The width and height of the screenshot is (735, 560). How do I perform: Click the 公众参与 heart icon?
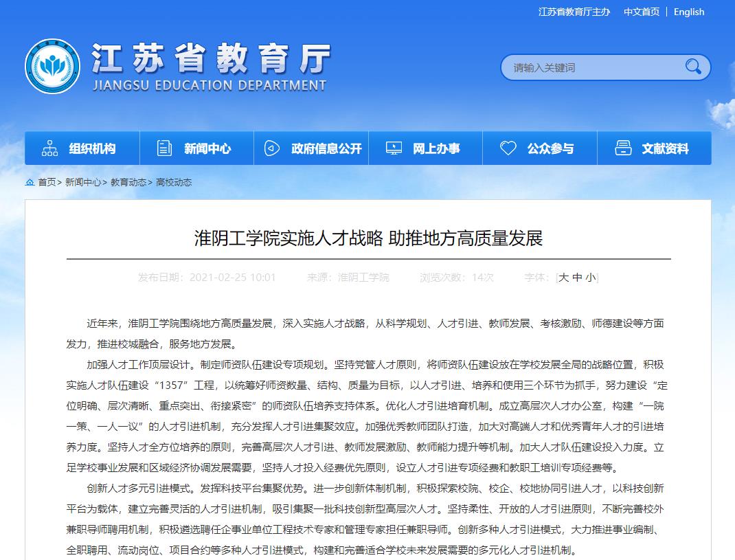click(508, 148)
